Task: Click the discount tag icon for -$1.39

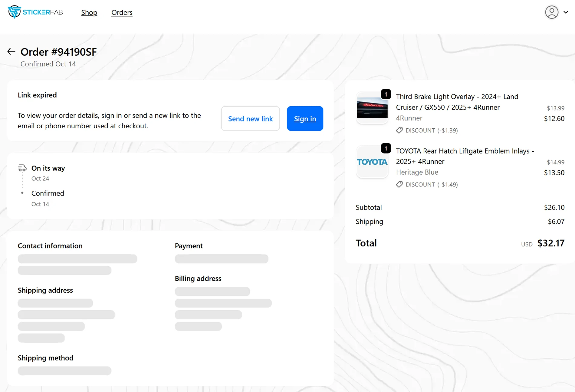Action: point(399,130)
